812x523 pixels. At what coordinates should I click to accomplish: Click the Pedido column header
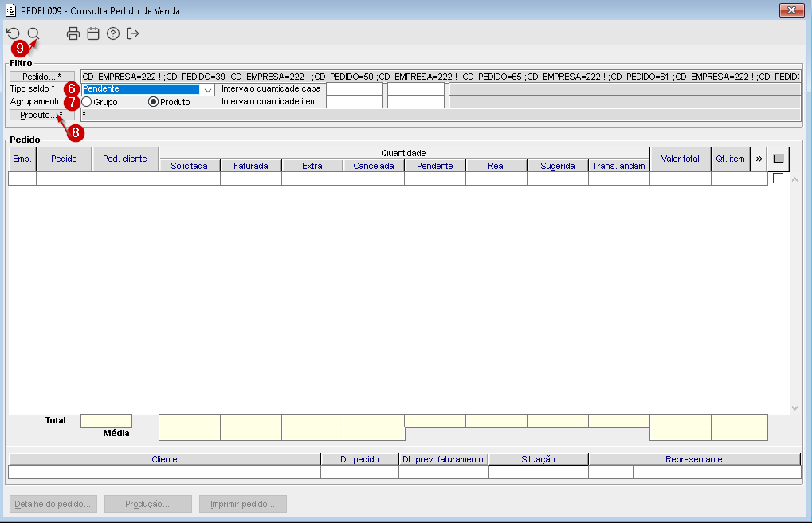pos(65,159)
